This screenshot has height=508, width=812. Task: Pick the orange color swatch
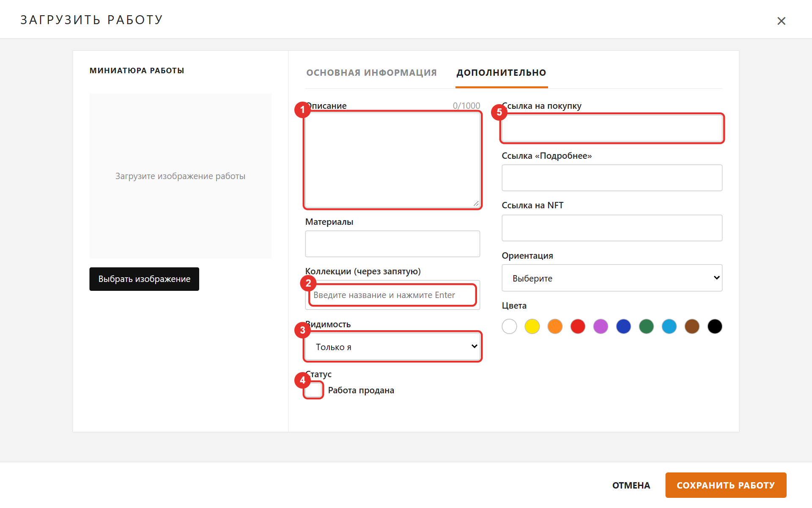pos(555,326)
